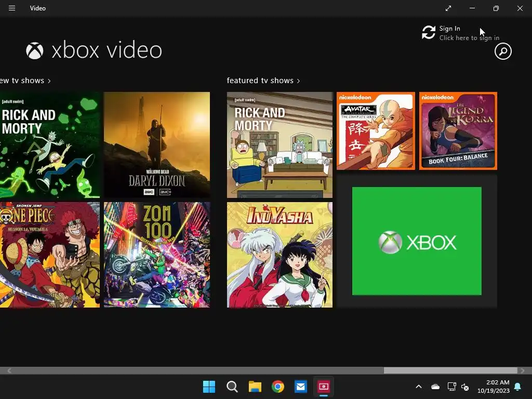The image size is (532, 399).
Task: Open the Windows Start menu
Action: 209,387
